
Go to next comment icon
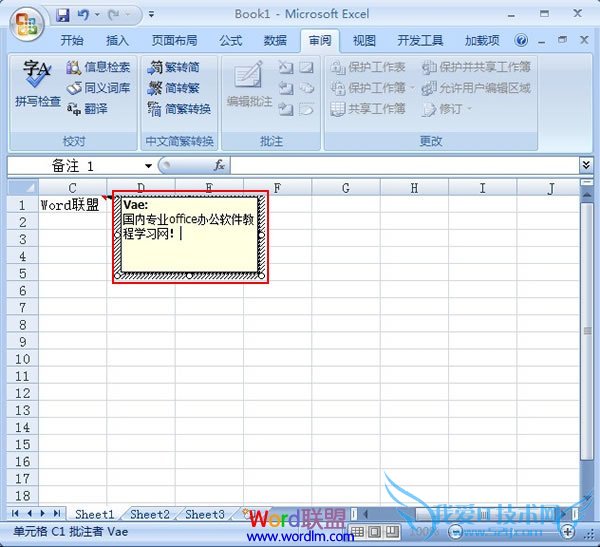[285, 109]
